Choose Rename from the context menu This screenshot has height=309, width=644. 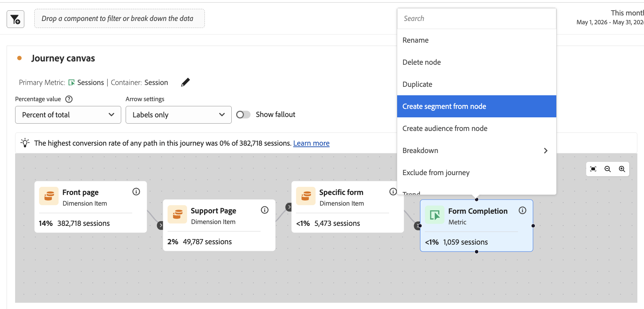(x=477, y=40)
